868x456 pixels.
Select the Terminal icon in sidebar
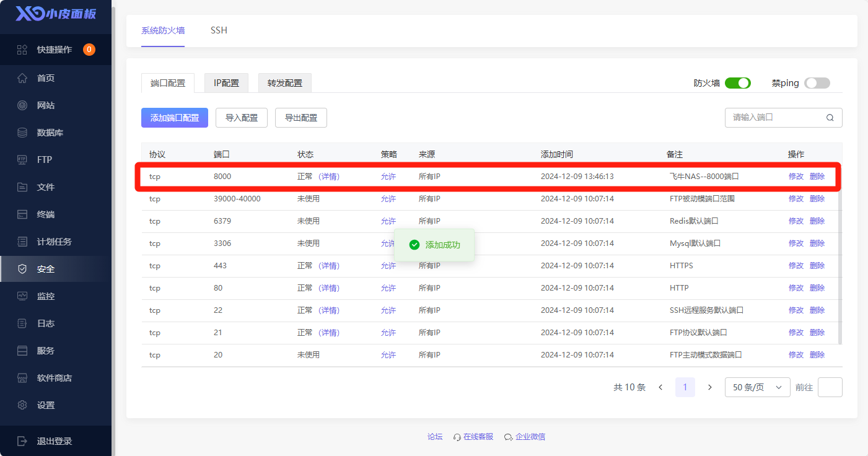pyautogui.click(x=22, y=214)
